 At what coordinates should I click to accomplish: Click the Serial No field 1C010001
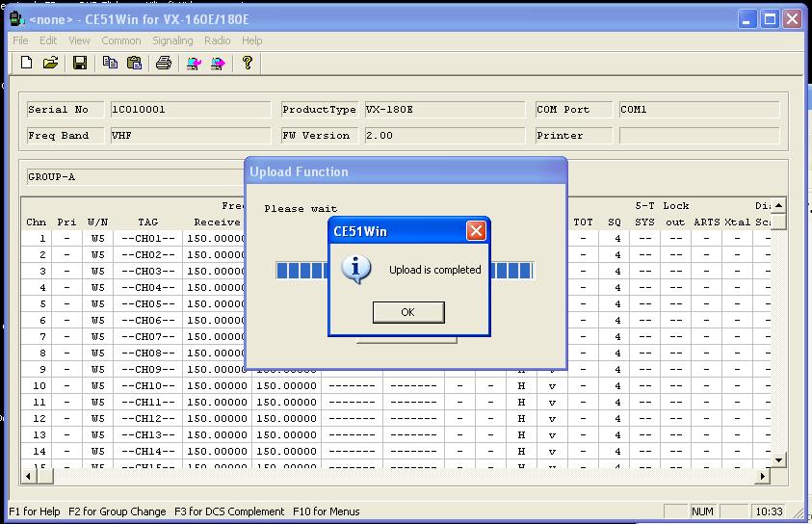coord(191,109)
